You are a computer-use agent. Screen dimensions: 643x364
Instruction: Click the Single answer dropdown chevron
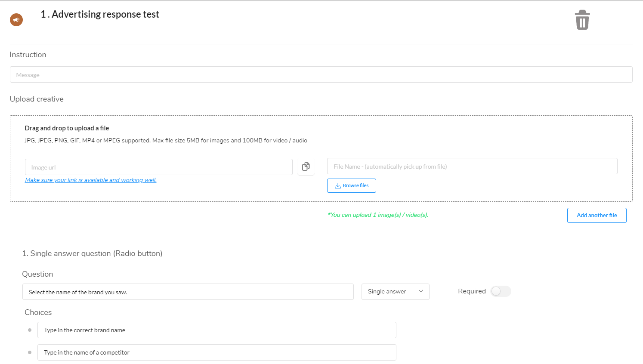tap(421, 292)
